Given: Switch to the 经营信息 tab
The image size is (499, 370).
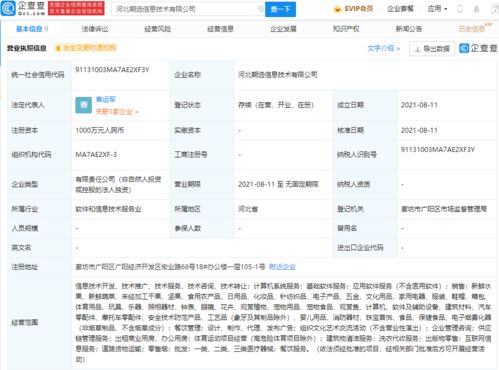Looking at the screenshot, I should [220, 29].
